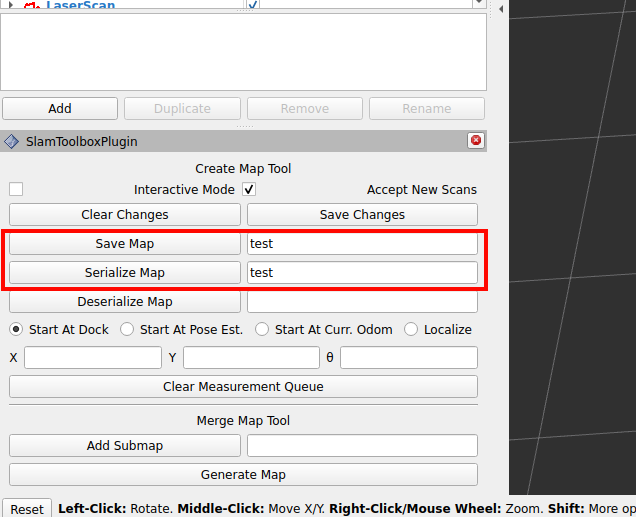636x517 pixels.
Task: Click the Clear Measurement Queue button
Action: tap(243, 386)
